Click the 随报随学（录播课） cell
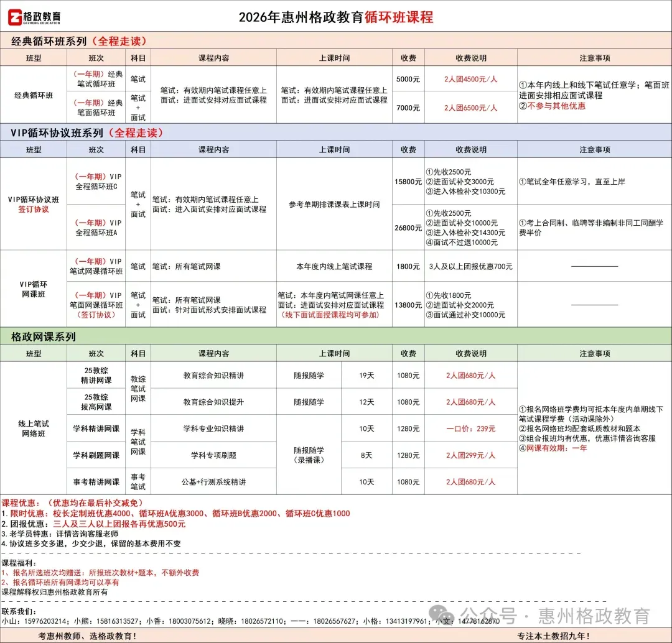The width and height of the screenshot is (672, 643). (x=309, y=455)
